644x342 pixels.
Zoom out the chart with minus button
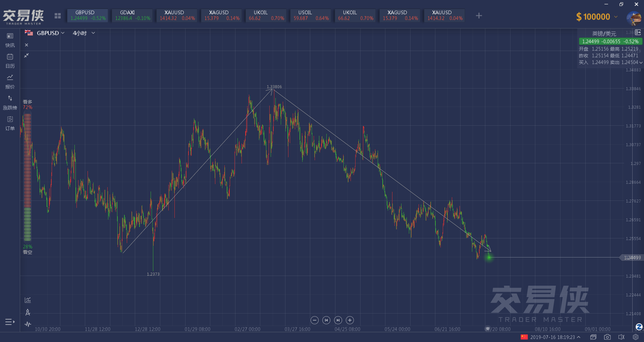tap(314, 320)
